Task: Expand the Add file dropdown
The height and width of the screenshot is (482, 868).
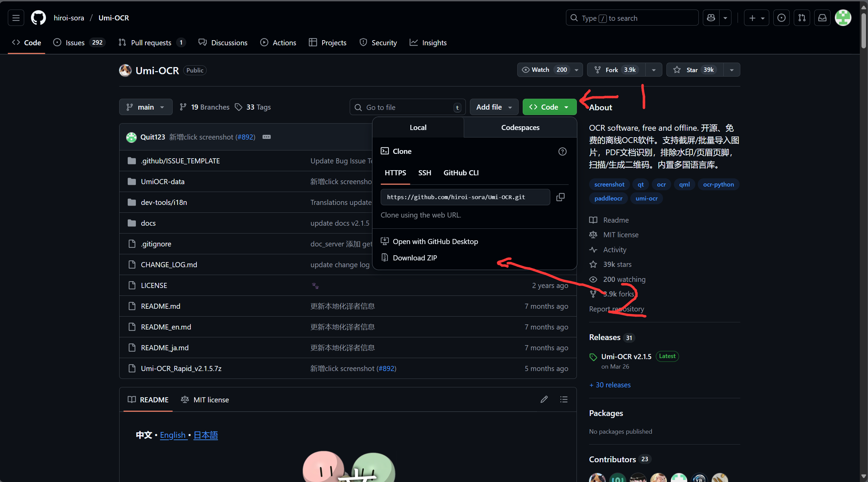Action: (494, 107)
